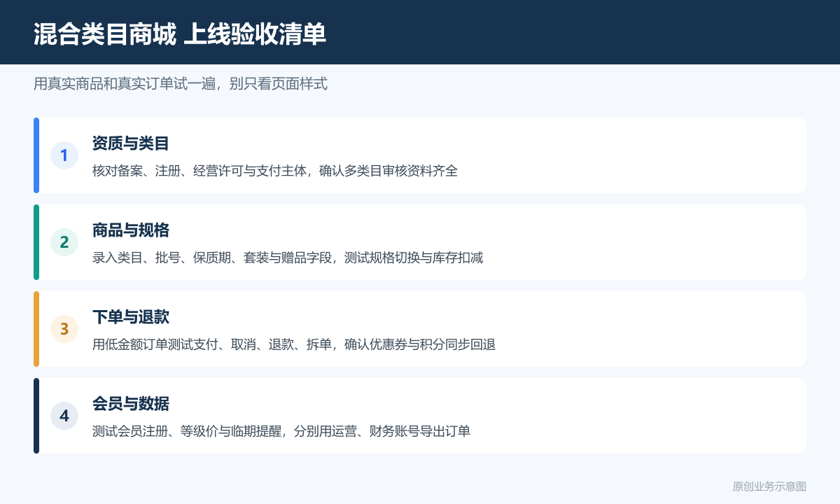Click the description starting with 核对备案、注册
Image resolution: width=840 pixels, height=504 pixels.
[x=275, y=171]
